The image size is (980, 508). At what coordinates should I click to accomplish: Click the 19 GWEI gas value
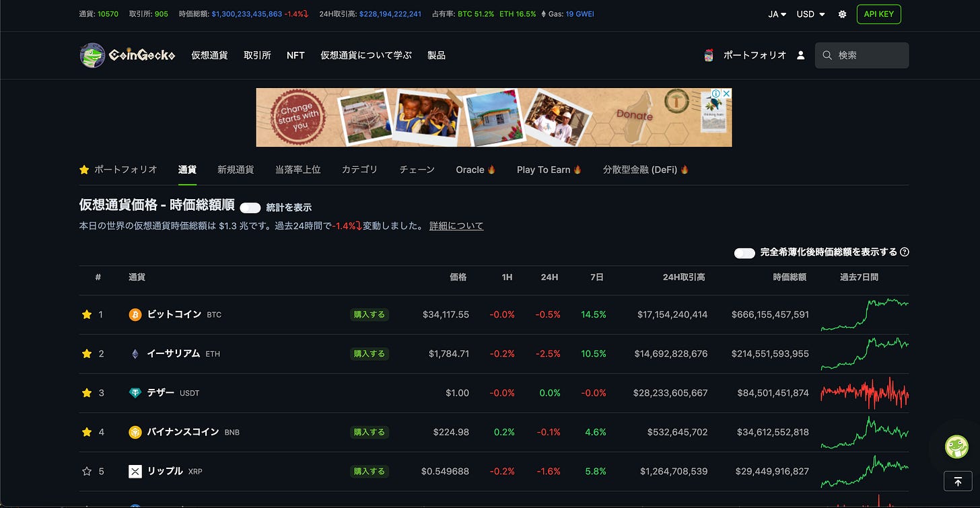pyautogui.click(x=580, y=14)
